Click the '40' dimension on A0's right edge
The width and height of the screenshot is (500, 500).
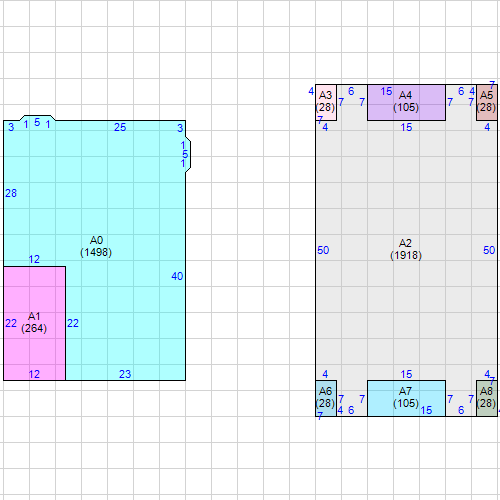[x=177, y=276]
